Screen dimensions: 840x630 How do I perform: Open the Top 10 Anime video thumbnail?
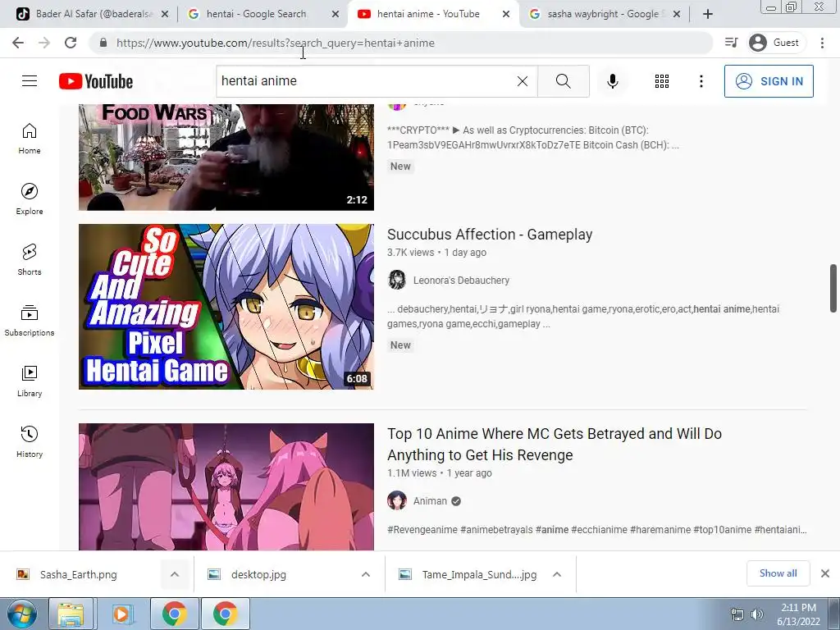pyautogui.click(x=226, y=487)
